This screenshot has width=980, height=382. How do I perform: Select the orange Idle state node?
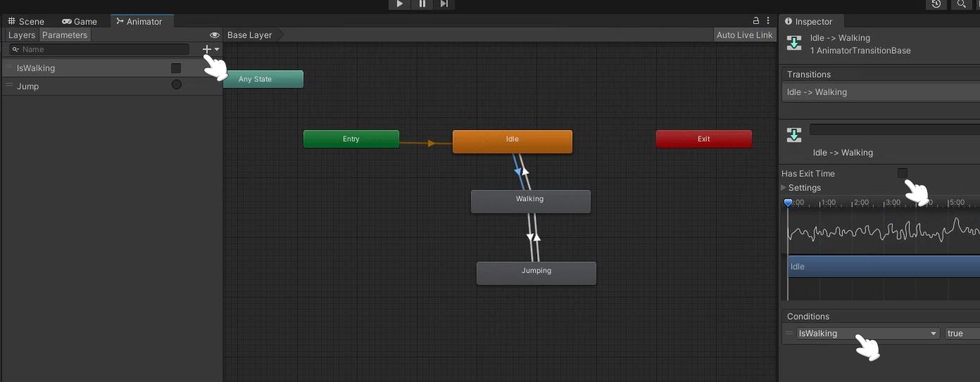[x=512, y=141]
